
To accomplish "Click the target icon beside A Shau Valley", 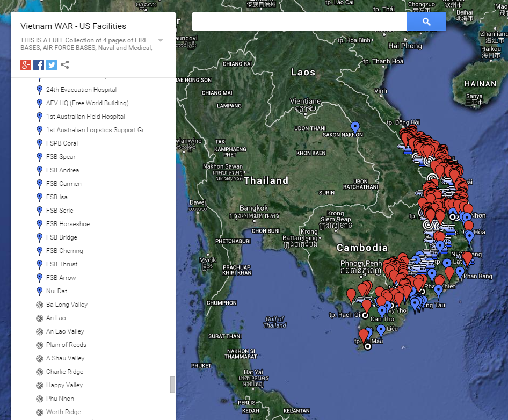I will click(39, 358).
